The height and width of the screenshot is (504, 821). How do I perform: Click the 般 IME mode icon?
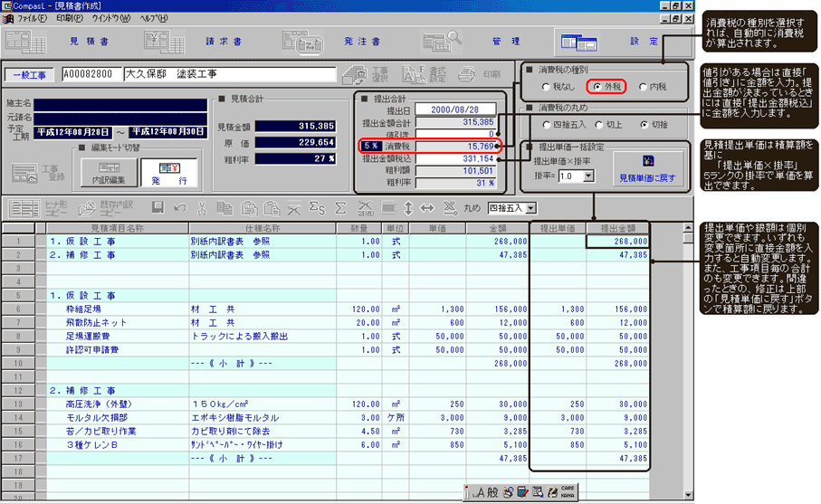[492, 492]
